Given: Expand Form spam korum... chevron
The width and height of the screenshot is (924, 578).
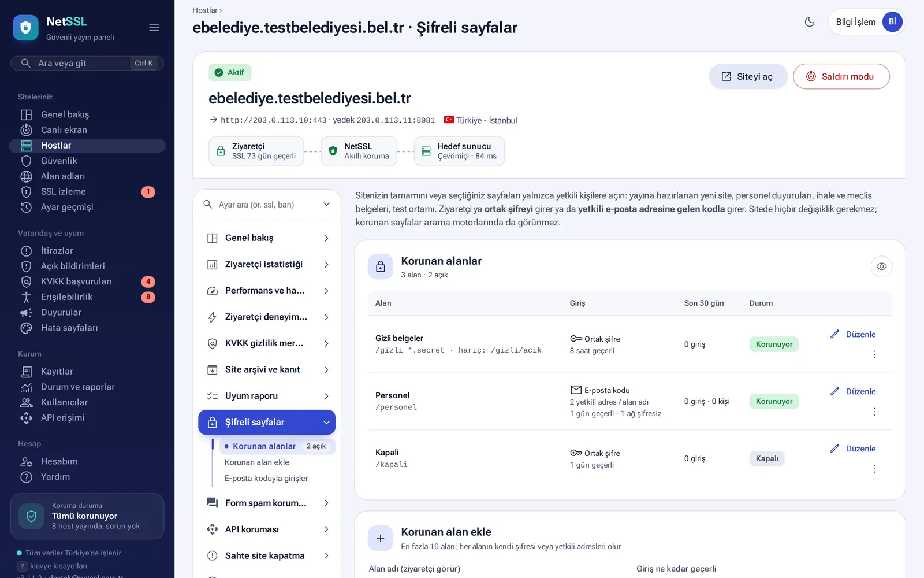Looking at the screenshot, I should 326,503.
